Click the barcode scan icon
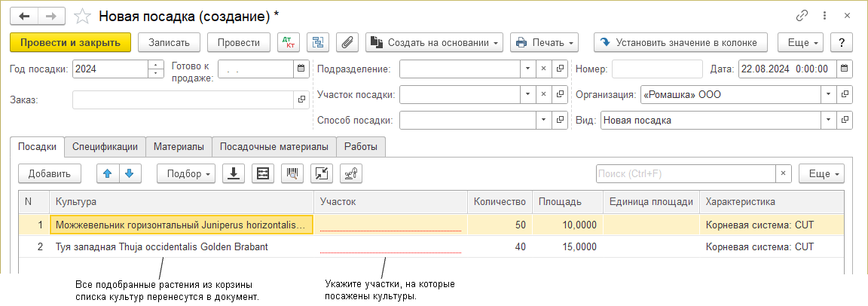The width and height of the screenshot is (868, 306). point(292,173)
